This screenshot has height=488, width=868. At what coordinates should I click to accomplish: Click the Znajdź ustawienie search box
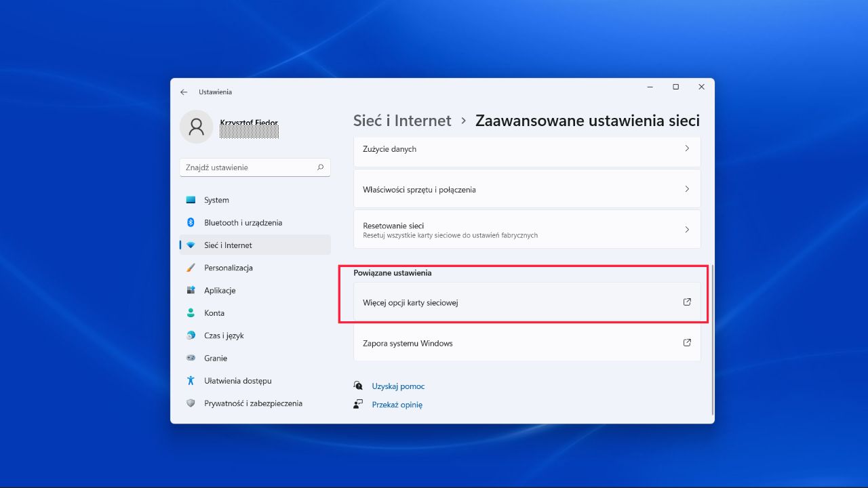tap(254, 167)
